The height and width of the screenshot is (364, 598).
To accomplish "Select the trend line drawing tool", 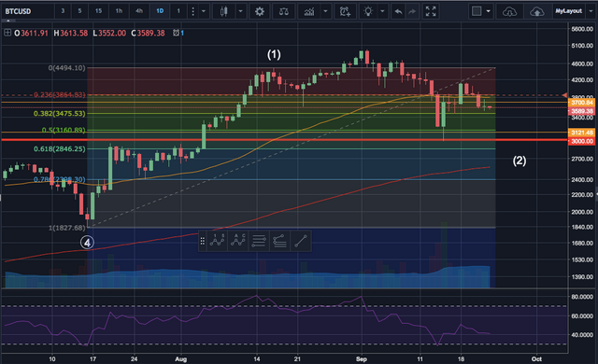I will point(301,241).
